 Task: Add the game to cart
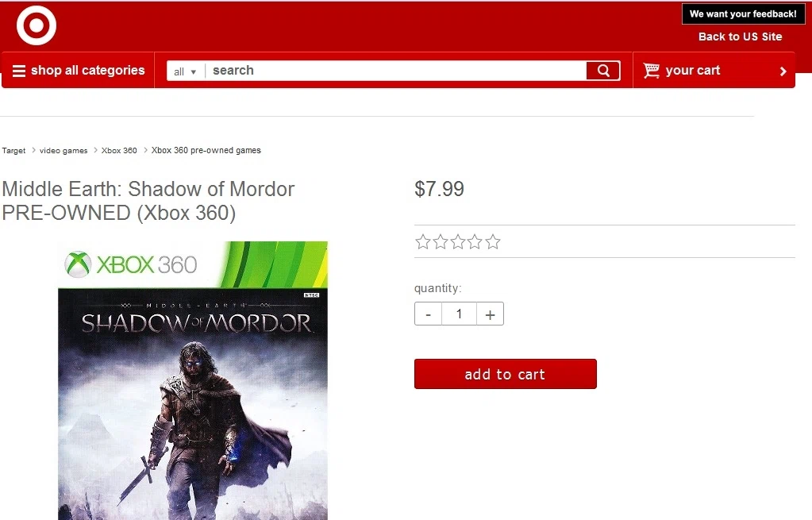[506, 374]
